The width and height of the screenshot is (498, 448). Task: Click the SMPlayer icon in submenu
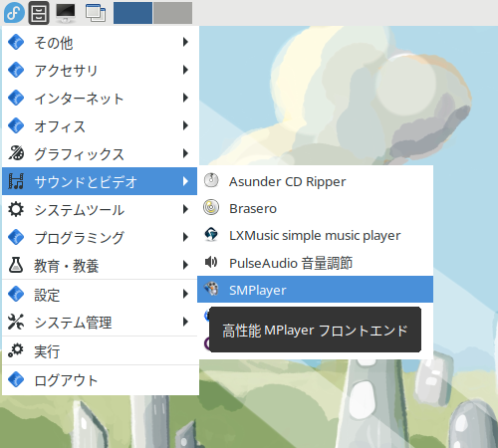(211, 289)
